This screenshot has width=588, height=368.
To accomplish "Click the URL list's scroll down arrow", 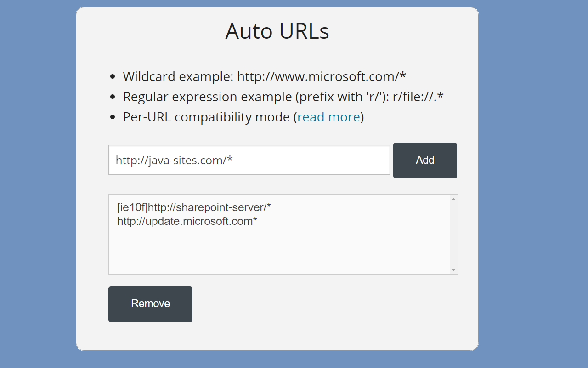I will tap(453, 270).
